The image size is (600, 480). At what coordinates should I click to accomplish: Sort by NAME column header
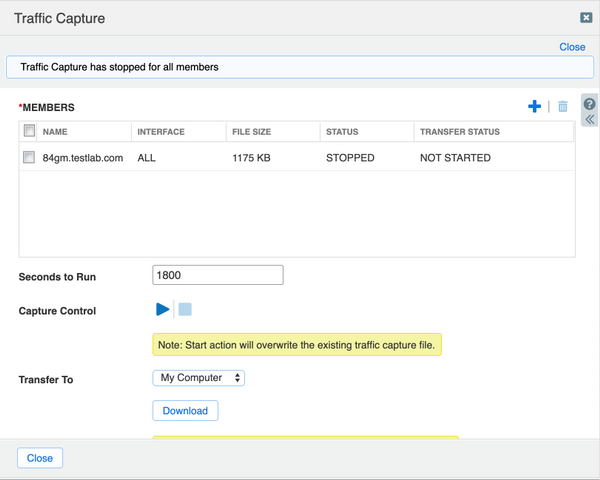tap(55, 132)
